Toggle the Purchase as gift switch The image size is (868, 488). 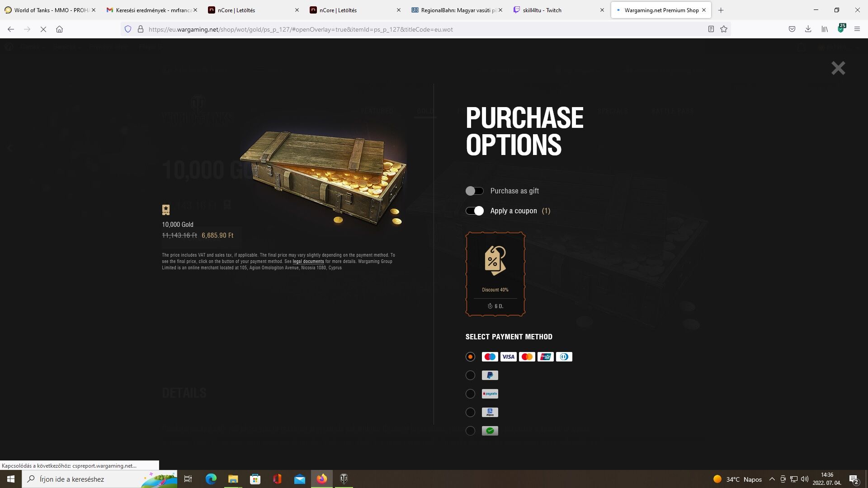pyautogui.click(x=474, y=191)
